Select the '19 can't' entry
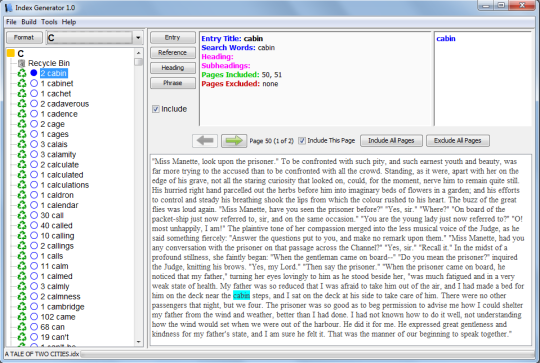Image resolution: width=540 pixels, height=363 pixels. (x=55, y=337)
